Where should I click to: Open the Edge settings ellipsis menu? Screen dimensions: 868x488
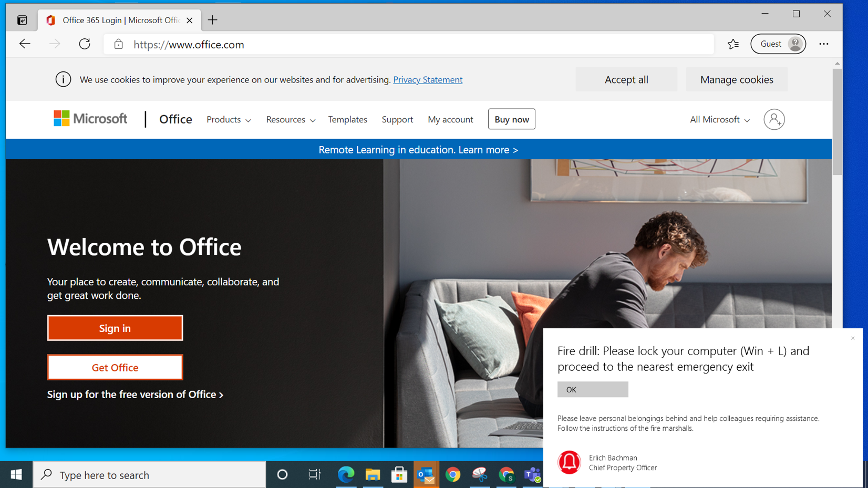coord(823,44)
